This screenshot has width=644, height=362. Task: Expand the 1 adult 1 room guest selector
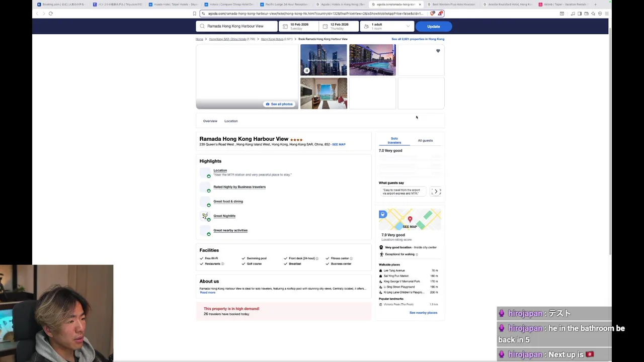click(386, 26)
